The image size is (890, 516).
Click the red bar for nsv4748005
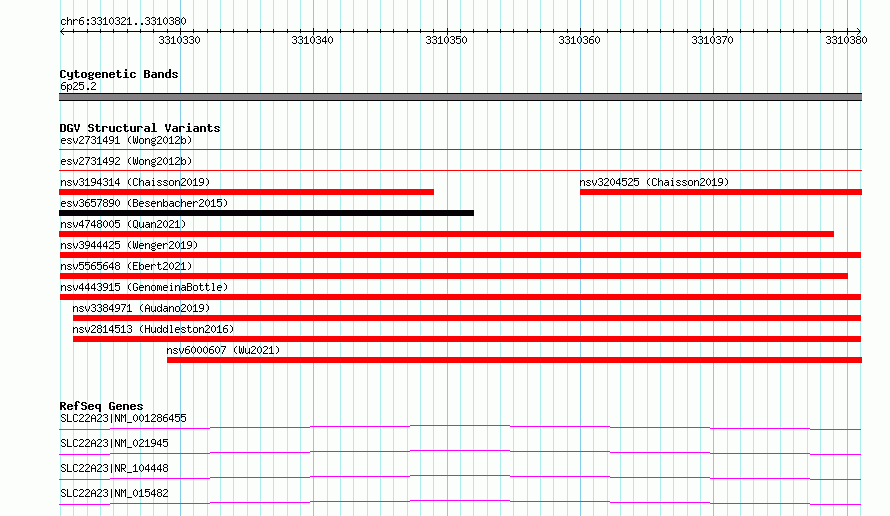pos(446,234)
